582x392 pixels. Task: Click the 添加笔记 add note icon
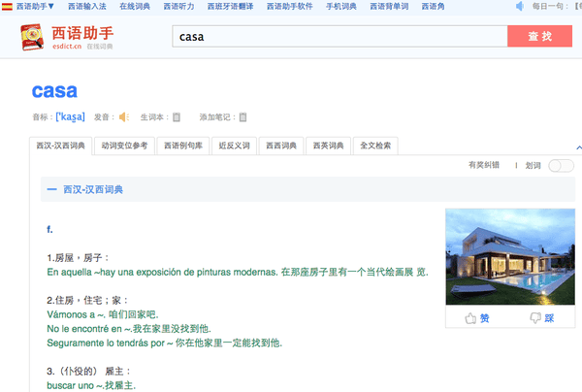[242, 117]
